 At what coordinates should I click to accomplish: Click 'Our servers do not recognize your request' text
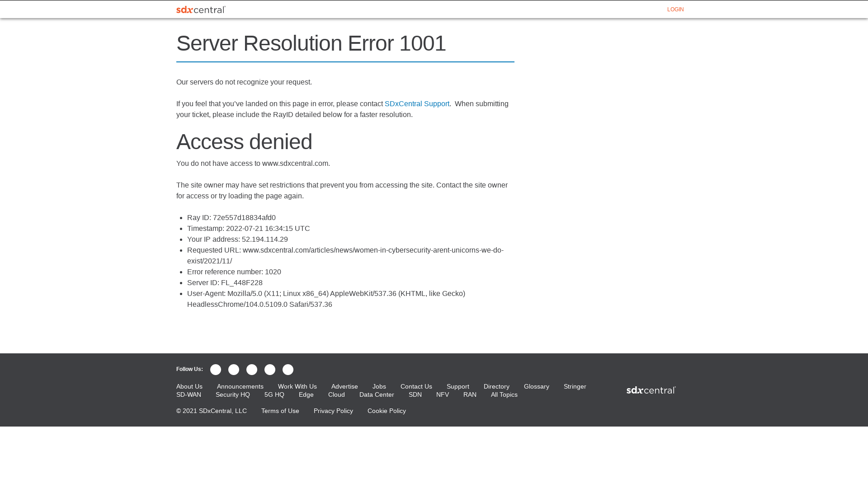click(244, 82)
